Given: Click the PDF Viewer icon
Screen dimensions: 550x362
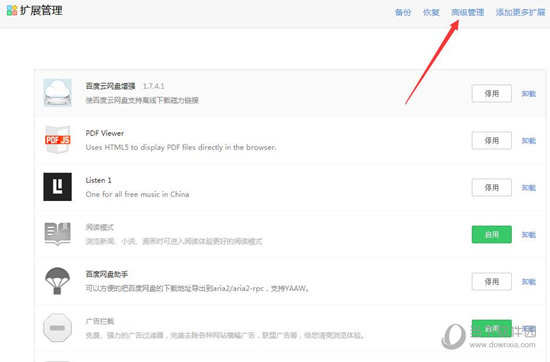Looking at the screenshot, I should (58, 140).
